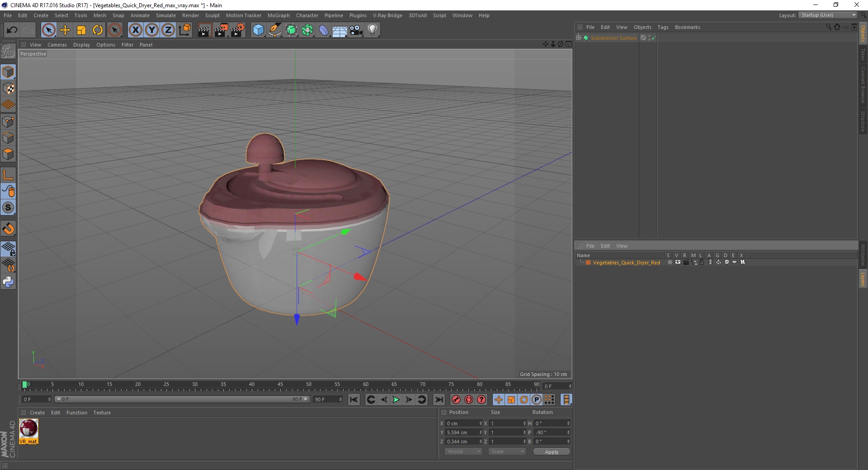Screen dimensions: 868x470
Task: Switch to Model mode cube icon
Action: click(8, 72)
